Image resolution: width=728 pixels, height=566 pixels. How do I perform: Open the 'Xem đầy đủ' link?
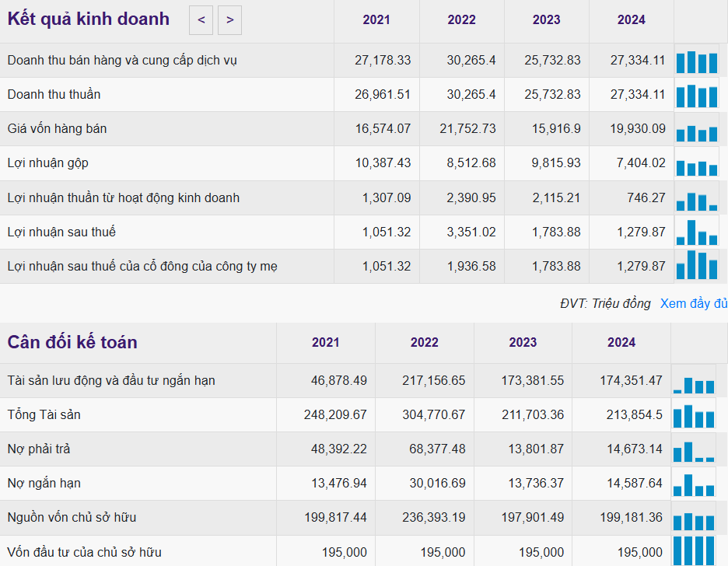pos(694,303)
